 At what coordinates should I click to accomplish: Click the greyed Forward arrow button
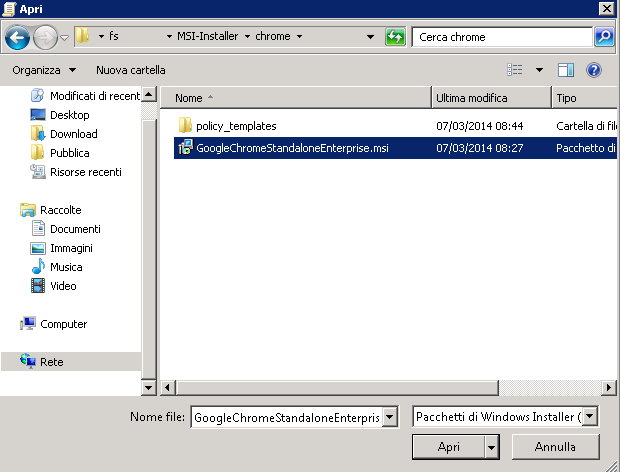coord(45,37)
